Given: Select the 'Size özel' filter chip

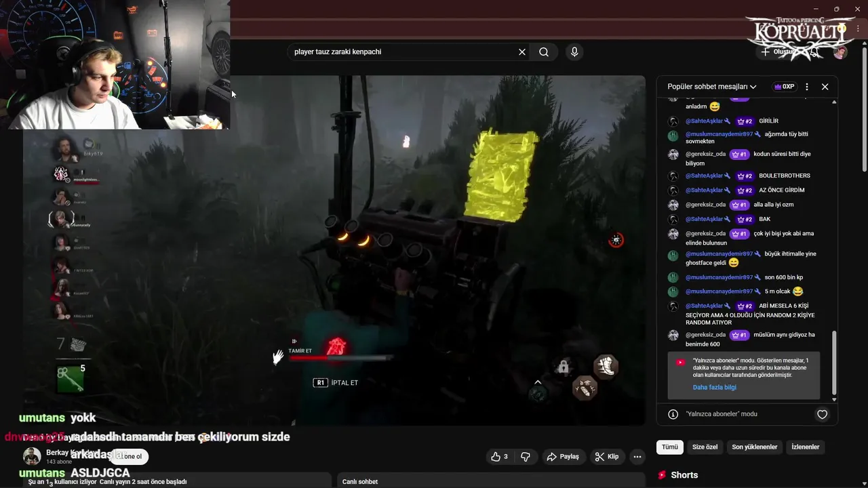Looking at the screenshot, I should point(705,447).
